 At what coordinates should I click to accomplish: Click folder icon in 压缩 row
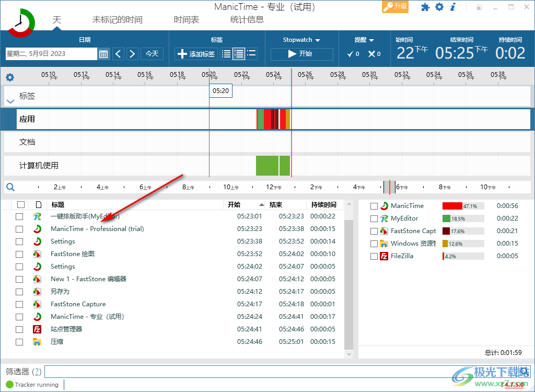click(x=37, y=342)
